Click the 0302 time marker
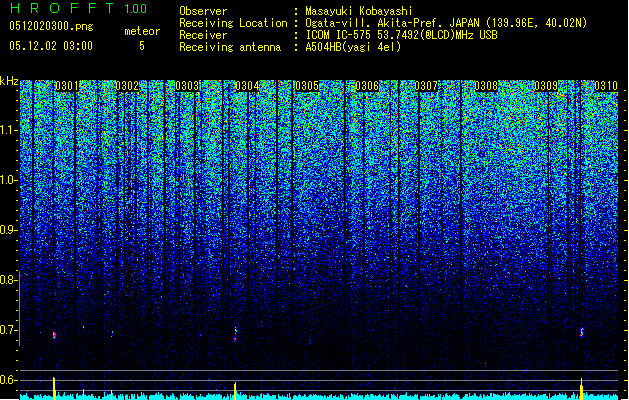629x400 pixels. [x=127, y=86]
